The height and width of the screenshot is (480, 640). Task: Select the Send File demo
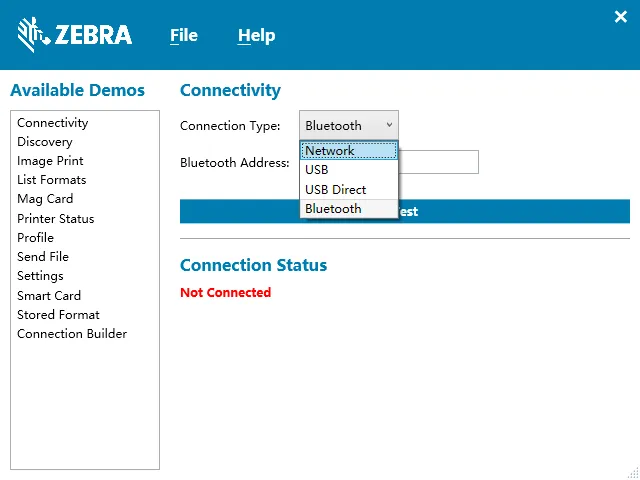click(x=45, y=257)
